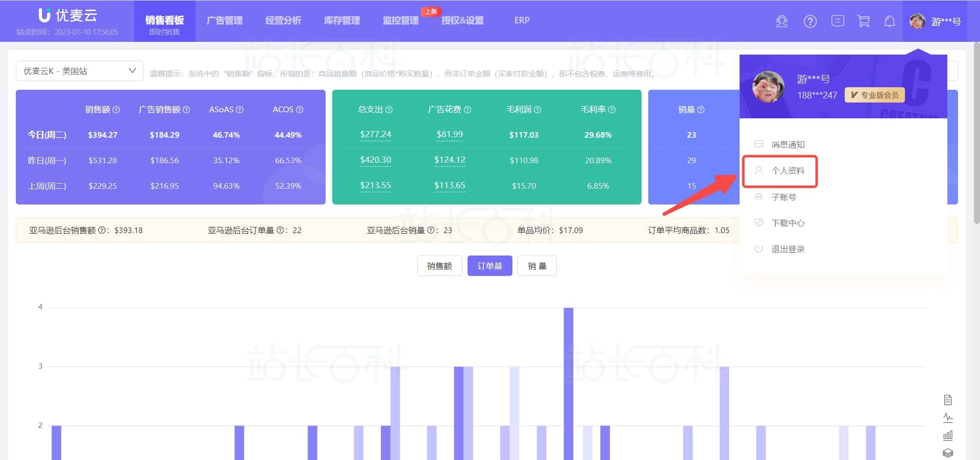Collapse the user account menu in header
Viewport: 980px width, 460px height.
coord(935,21)
